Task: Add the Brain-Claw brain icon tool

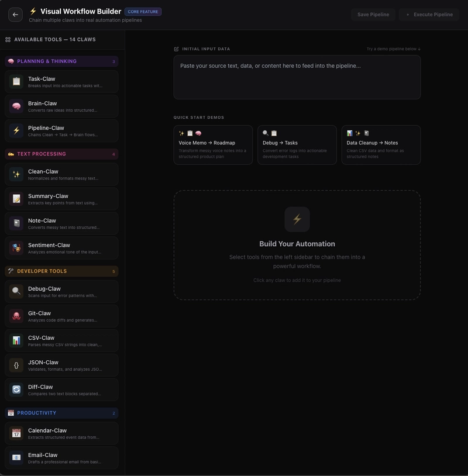Action: tap(16, 106)
